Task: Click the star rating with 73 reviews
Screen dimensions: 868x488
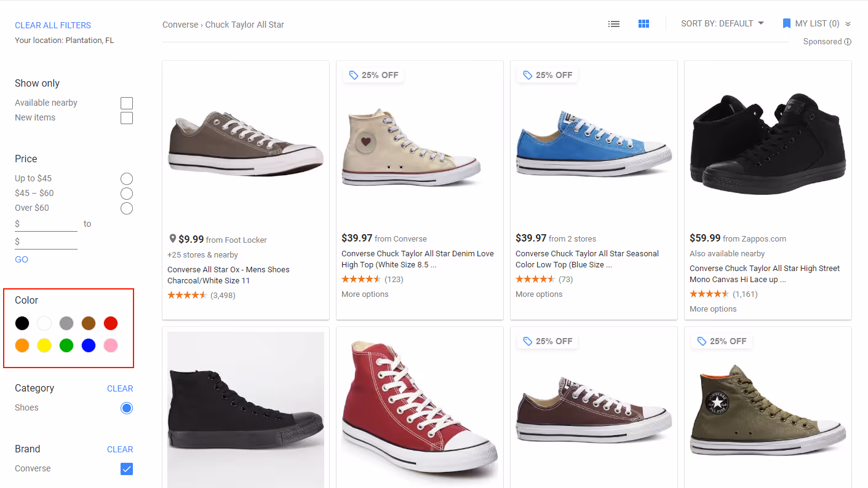Action: click(535, 279)
